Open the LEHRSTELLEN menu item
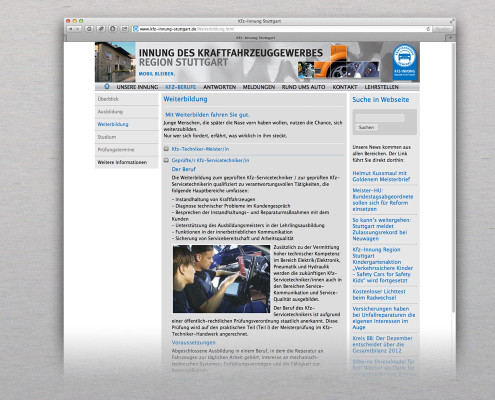 381,87
